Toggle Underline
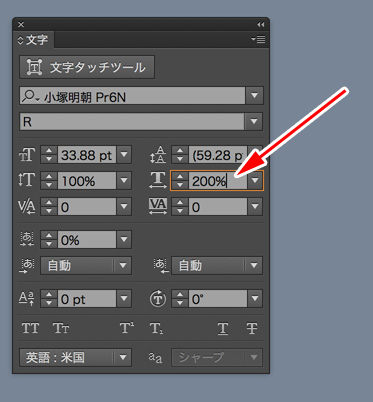 point(223,329)
